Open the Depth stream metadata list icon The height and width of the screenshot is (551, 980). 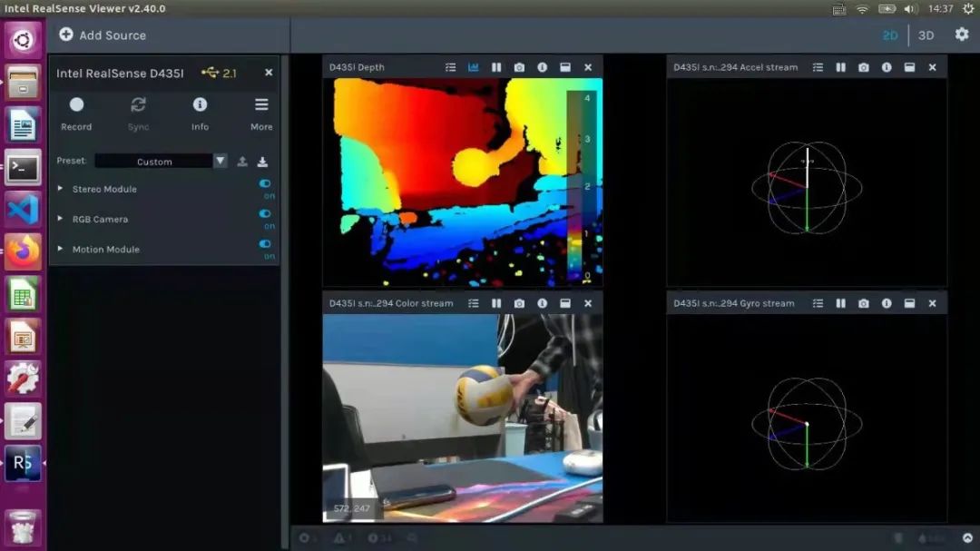(451, 67)
